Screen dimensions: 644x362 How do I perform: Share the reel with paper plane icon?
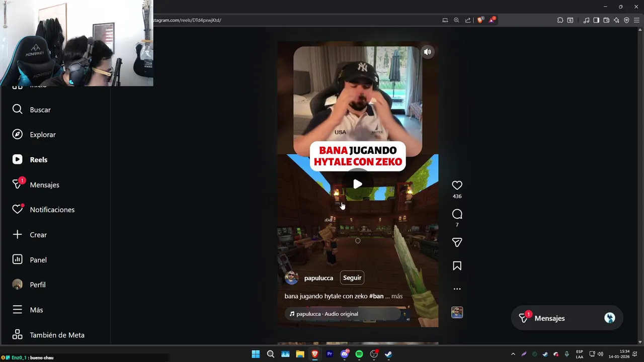pos(457,242)
